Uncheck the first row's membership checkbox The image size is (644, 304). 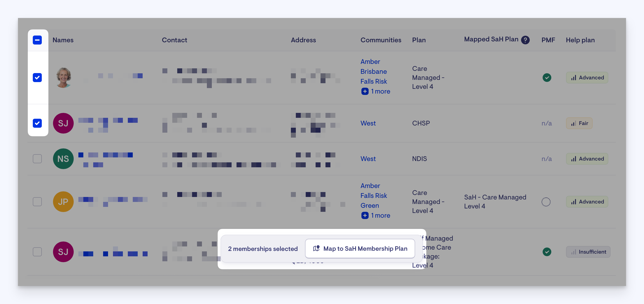click(x=37, y=78)
